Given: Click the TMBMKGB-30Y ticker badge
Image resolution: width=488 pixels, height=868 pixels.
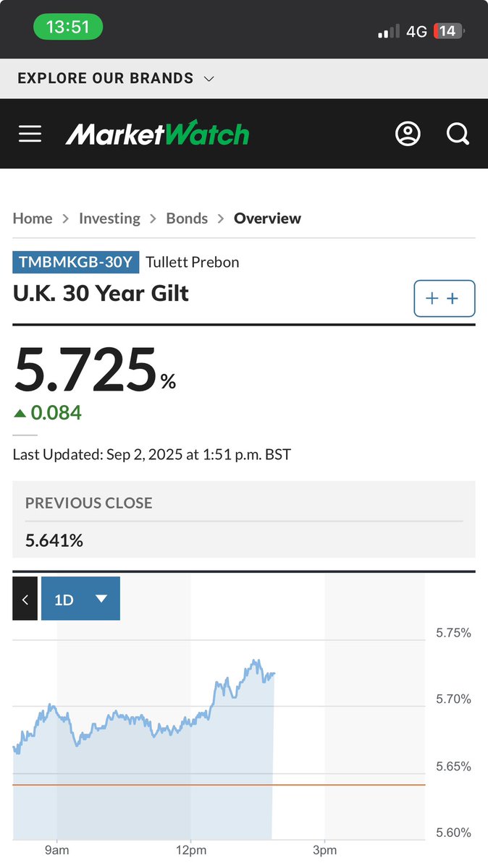Looking at the screenshot, I should (x=76, y=262).
